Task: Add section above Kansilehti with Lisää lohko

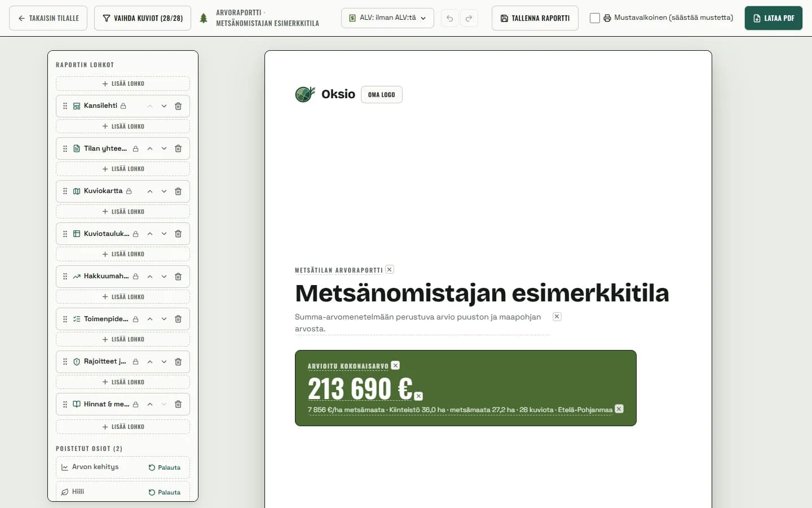Action: tap(123, 84)
